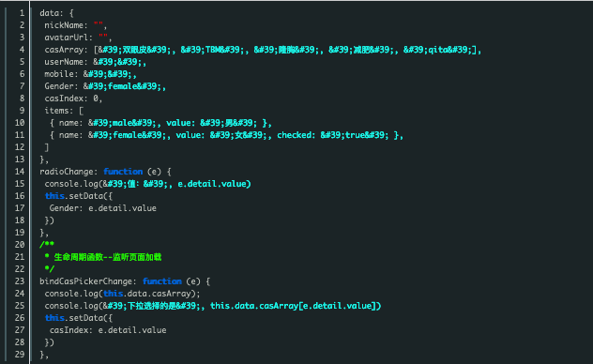Place cursor on nickName property line

click(x=76, y=25)
